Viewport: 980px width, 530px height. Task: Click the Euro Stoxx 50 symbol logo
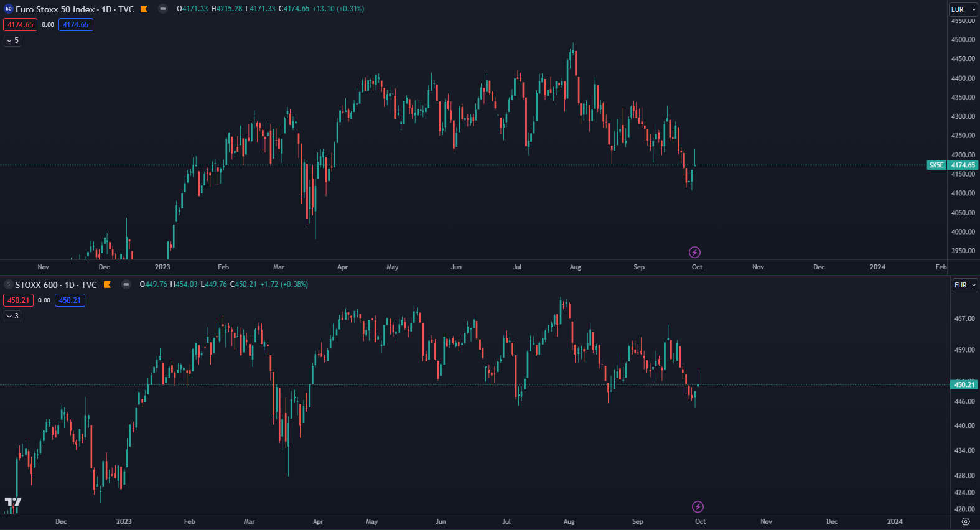9,9
